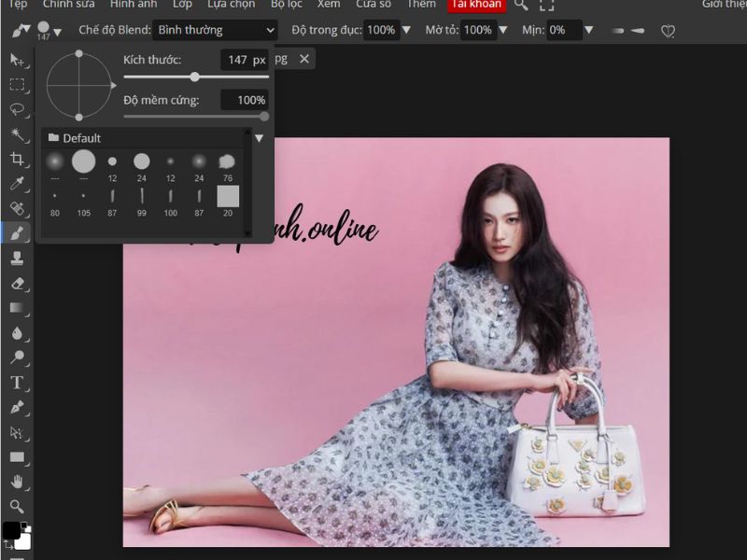
Task: Open the Hình ảnh menu
Action: [134, 5]
